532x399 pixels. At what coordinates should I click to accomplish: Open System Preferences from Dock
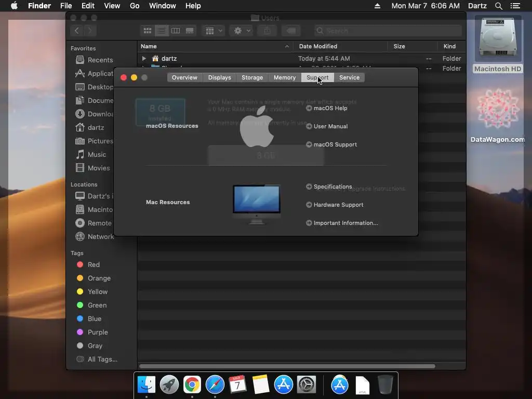click(307, 385)
